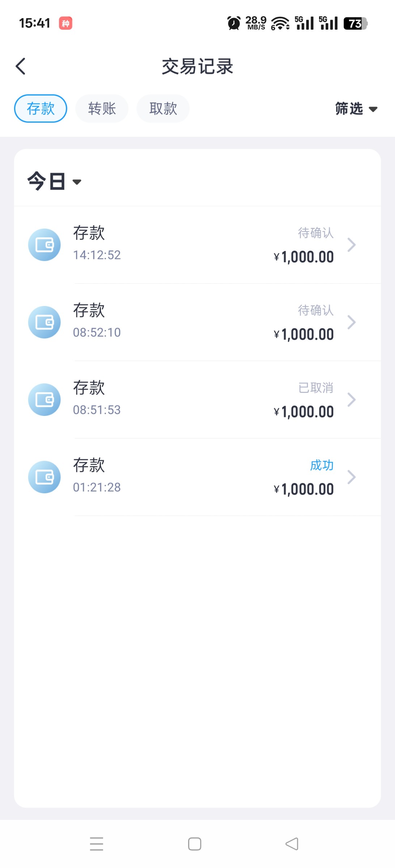
Task: Switch to the 取款 withdrawal tab
Action: click(163, 109)
